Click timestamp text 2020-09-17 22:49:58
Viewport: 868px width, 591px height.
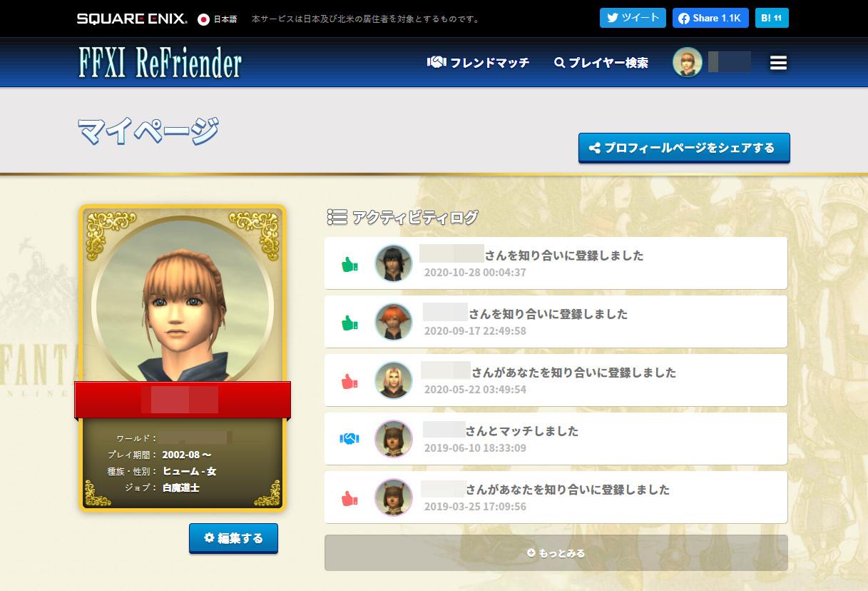click(475, 331)
